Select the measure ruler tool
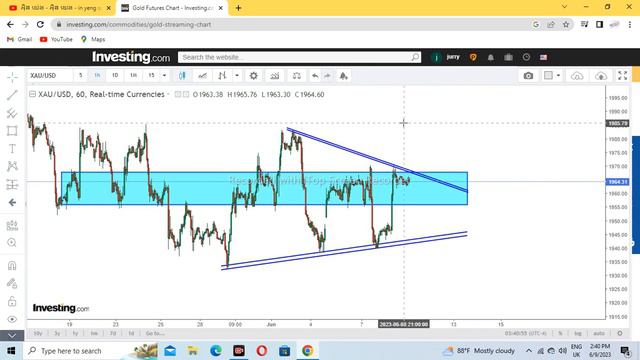 [12, 225]
